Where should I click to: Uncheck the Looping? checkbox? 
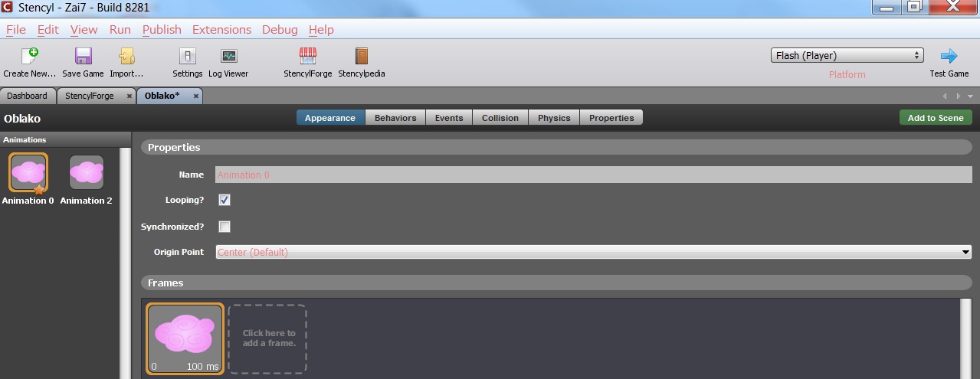click(225, 200)
